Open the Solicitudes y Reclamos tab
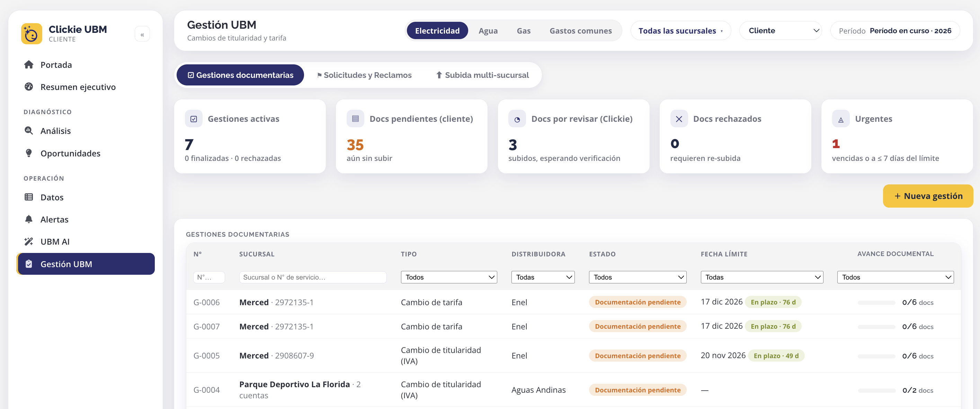 (364, 75)
